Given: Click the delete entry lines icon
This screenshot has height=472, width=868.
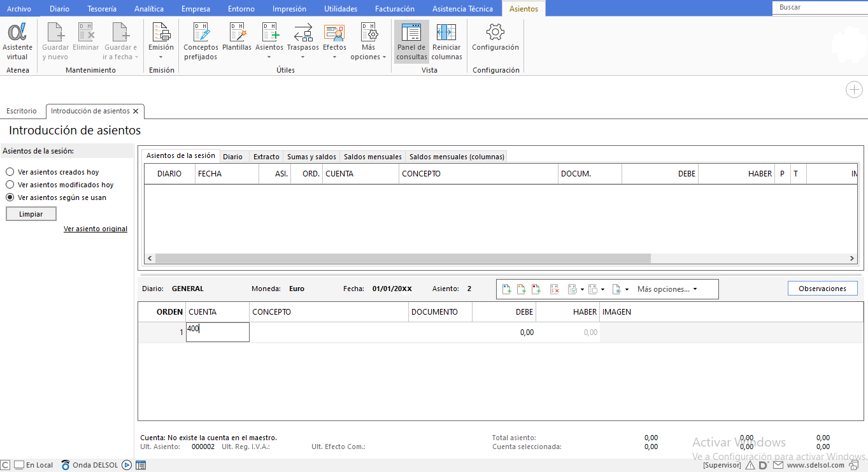Looking at the screenshot, I should click(555, 289).
